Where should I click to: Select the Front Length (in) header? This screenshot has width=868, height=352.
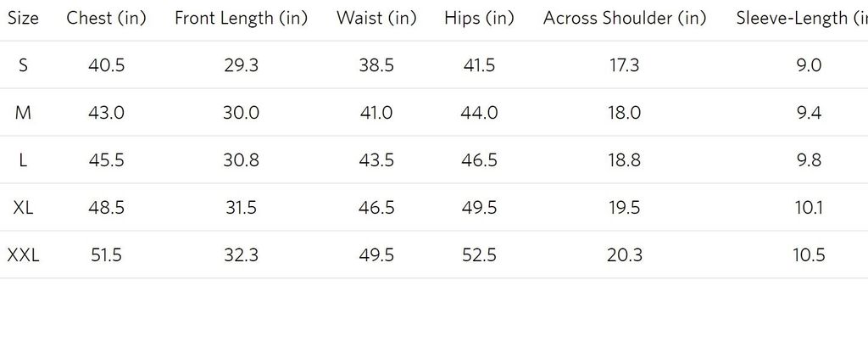pos(241,19)
